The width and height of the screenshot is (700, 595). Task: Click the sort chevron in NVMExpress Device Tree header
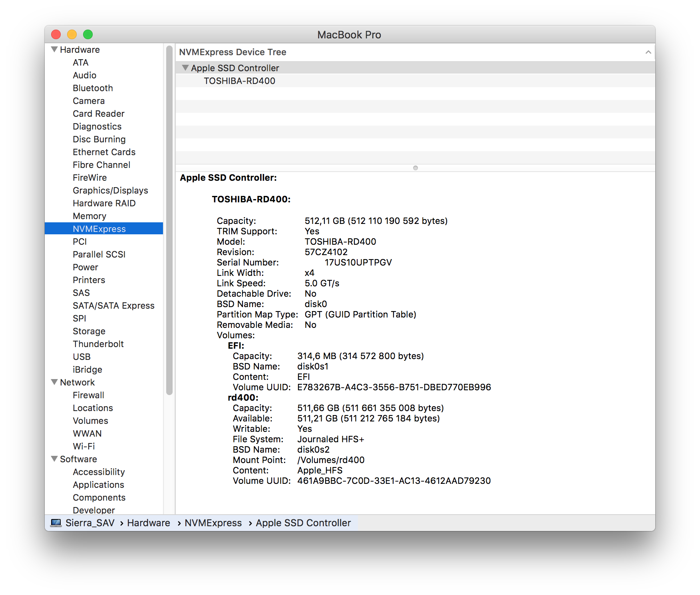coord(648,52)
